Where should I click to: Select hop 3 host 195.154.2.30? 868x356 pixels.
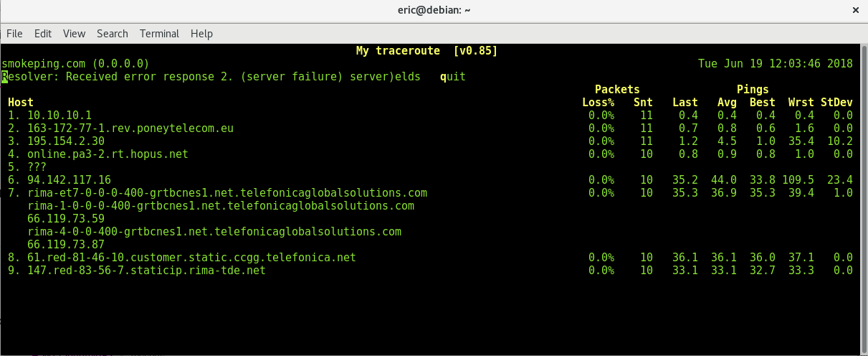[66, 141]
